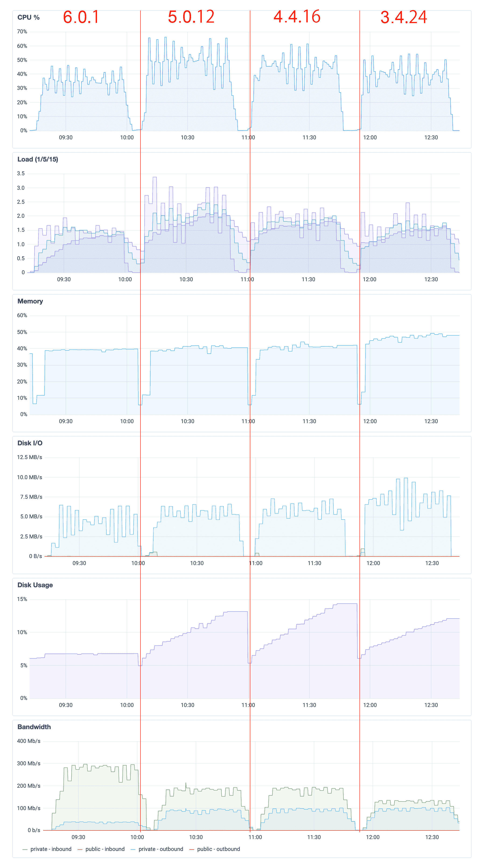Click the green line swatch beside private - inbound
The width and height of the screenshot is (489, 868).
coord(25,850)
